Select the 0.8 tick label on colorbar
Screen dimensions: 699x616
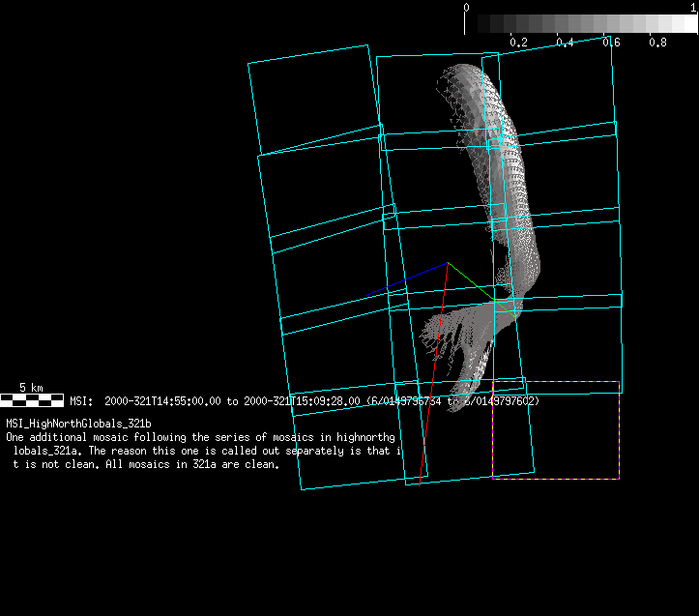[657, 43]
